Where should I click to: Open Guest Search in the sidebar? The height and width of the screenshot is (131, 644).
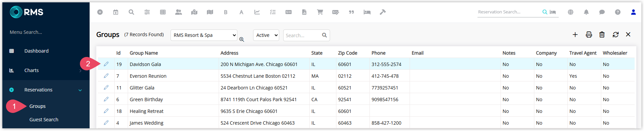pyautogui.click(x=44, y=120)
